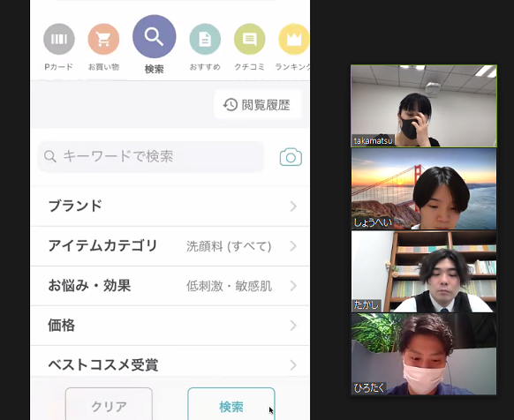Open the Pカード barcode icon

59,39
